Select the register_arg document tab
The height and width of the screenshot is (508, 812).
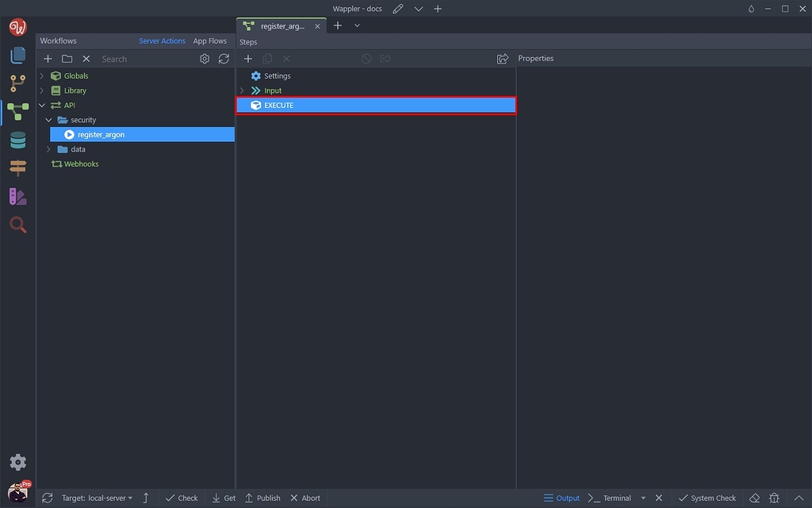[282, 25]
